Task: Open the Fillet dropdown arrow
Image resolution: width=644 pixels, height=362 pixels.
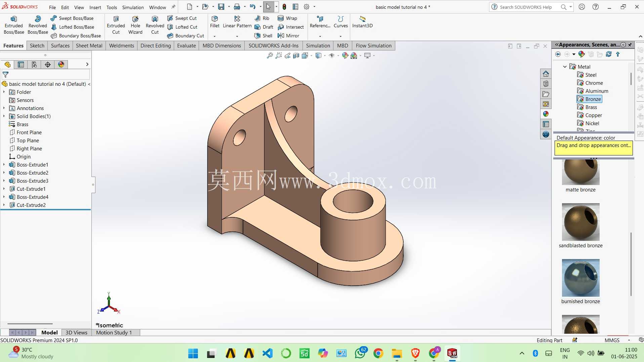Action: click(x=215, y=36)
